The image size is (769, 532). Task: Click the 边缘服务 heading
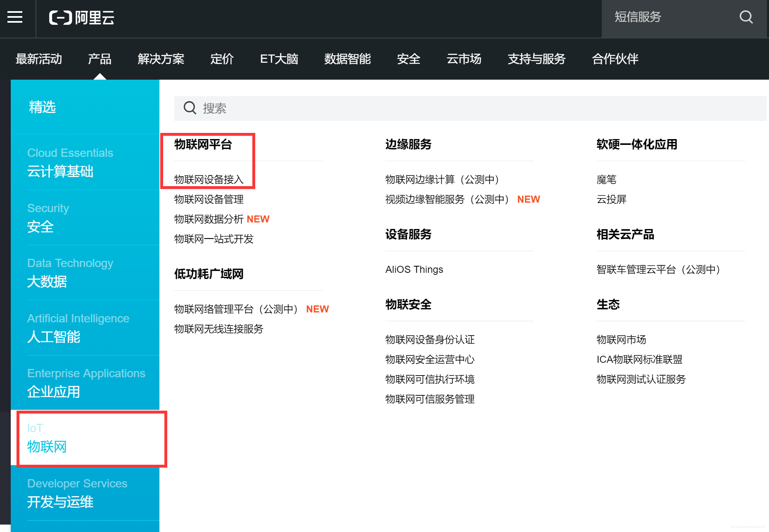point(408,144)
